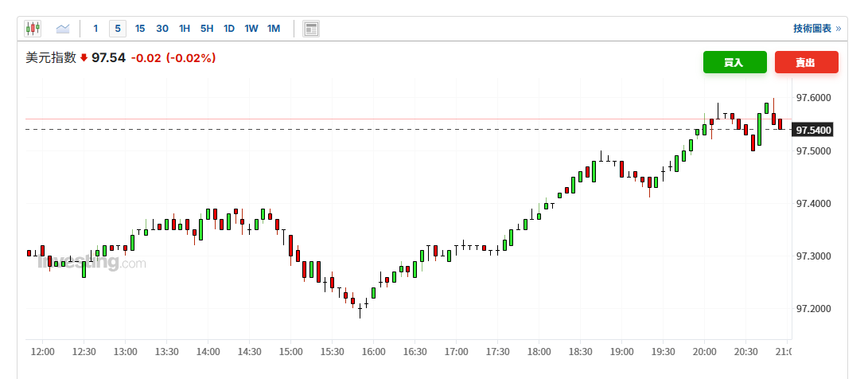
Task: Click the -0.02 (-0.02%) change text
Action: click(173, 57)
